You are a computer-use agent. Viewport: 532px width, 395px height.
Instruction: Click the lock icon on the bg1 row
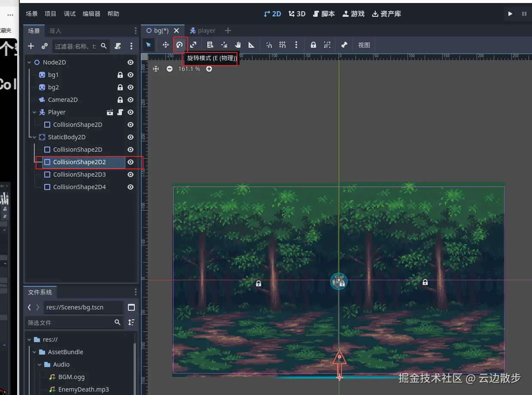click(120, 75)
